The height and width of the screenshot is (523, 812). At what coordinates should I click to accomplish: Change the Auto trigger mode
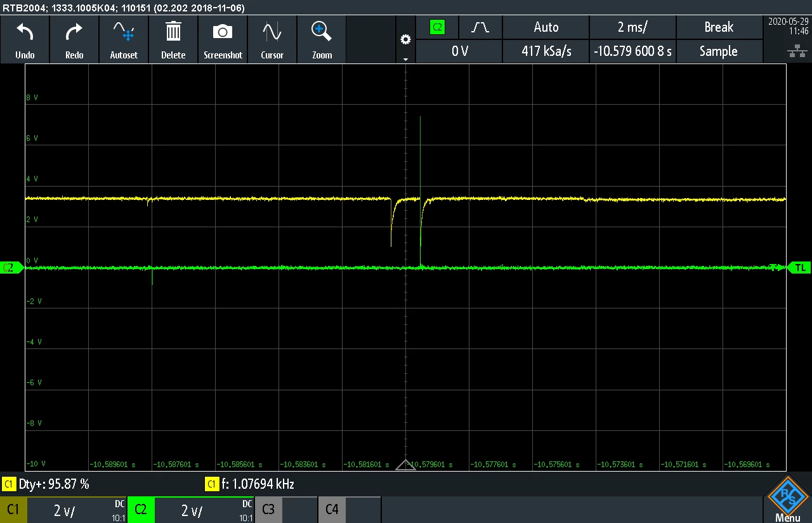click(546, 27)
